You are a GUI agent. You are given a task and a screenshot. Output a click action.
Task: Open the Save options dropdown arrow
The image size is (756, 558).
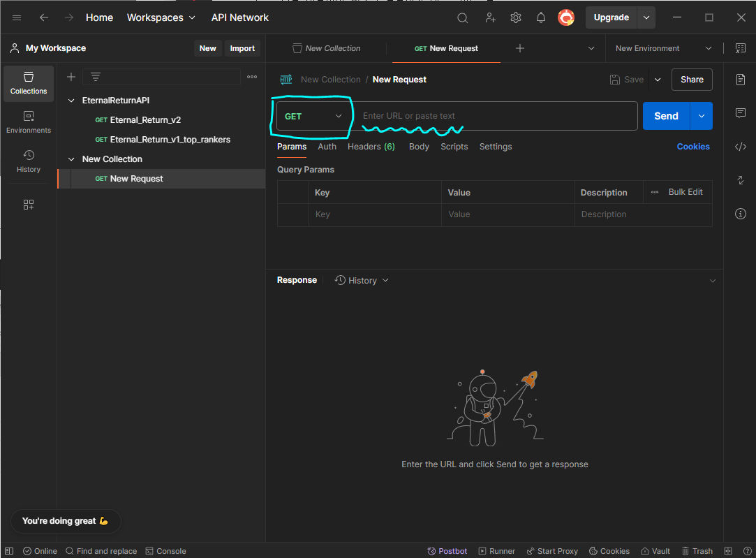click(x=658, y=80)
